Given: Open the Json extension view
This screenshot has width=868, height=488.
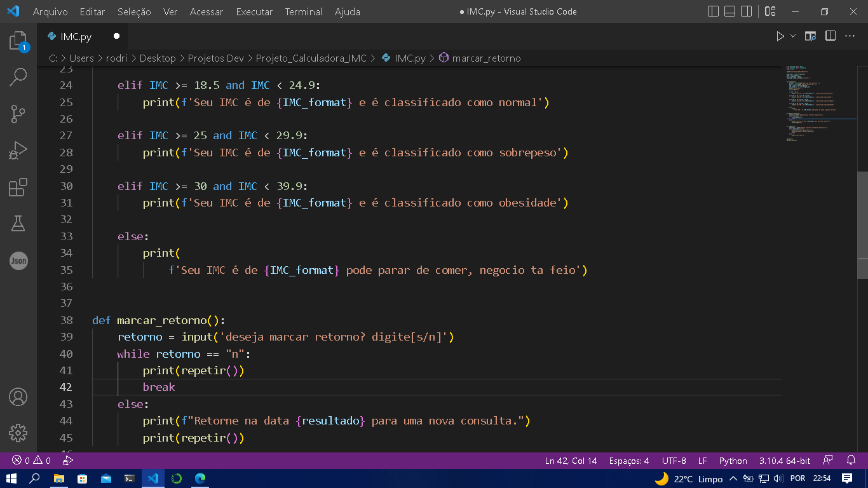Looking at the screenshot, I should point(18,261).
